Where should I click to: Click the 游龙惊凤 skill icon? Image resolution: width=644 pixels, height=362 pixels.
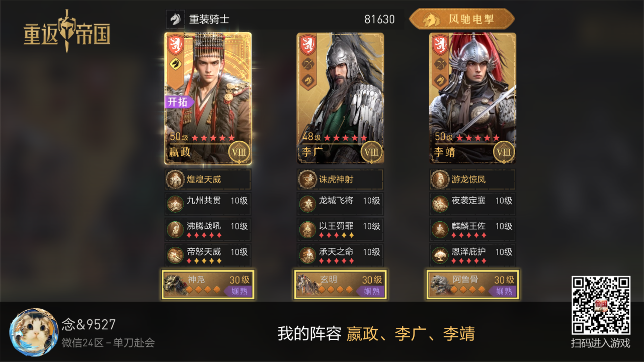440,179
